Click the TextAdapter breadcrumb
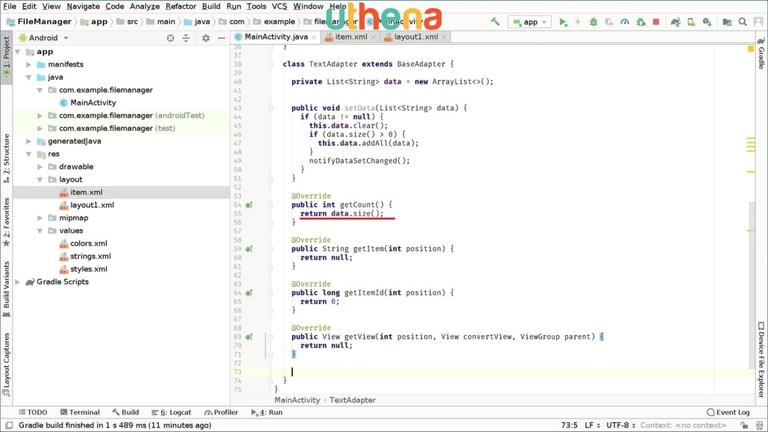This screenshot has height=432, width=768. (352, 399)
